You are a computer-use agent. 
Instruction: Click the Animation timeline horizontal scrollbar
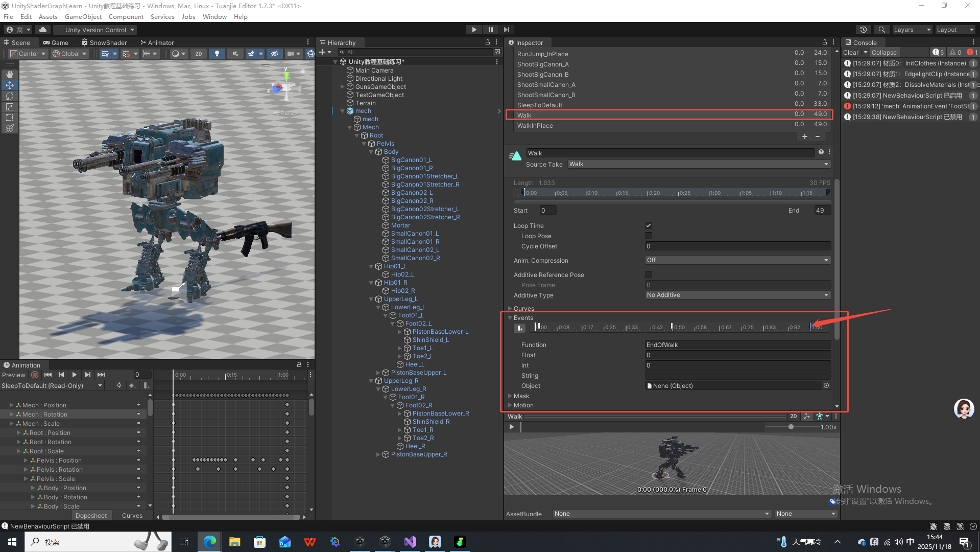[231, 517]
